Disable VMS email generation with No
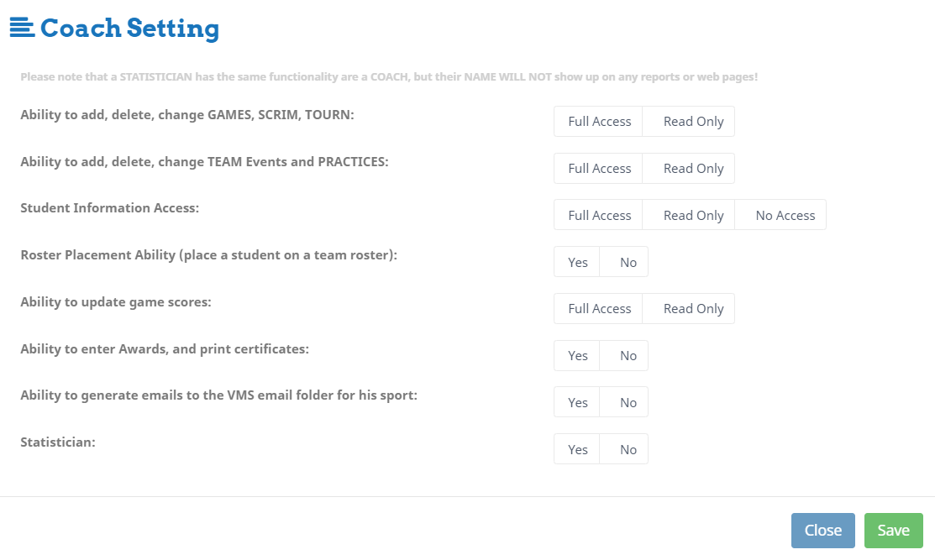 tap(628, 403)
